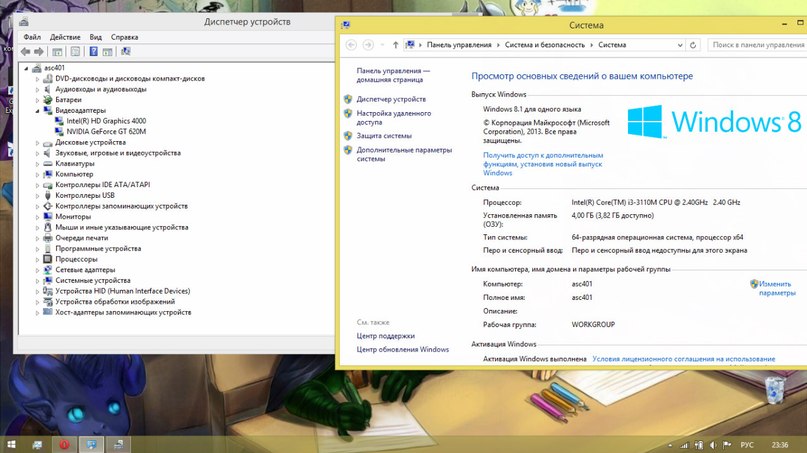Click first pinned taskbar icon beside Start

[37, 444]
